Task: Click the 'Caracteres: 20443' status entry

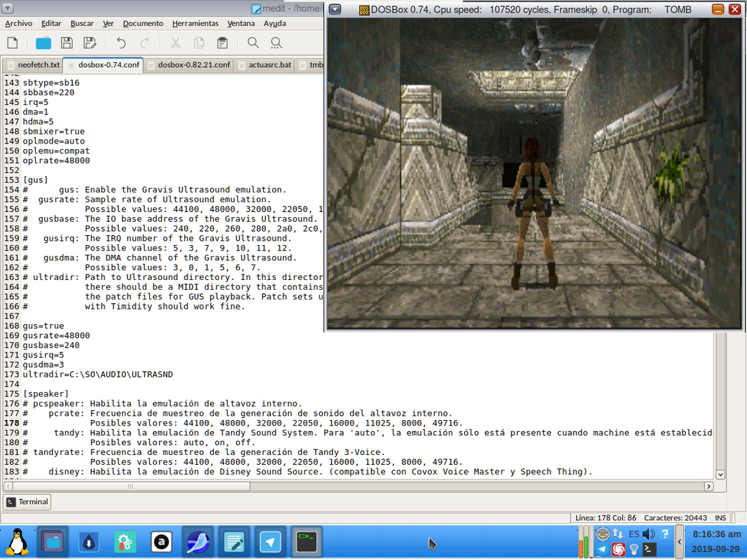Action: 675,517
